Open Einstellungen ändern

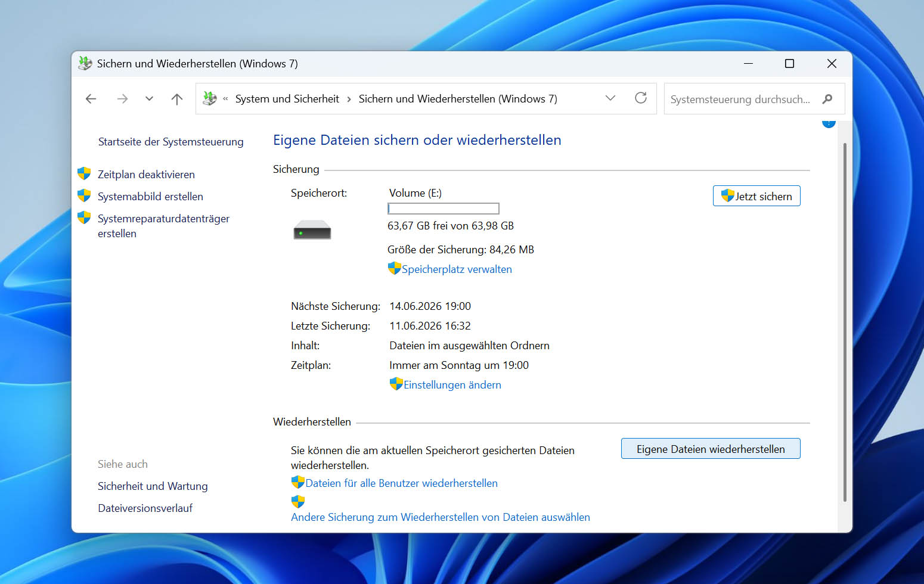tap(452, 385)
